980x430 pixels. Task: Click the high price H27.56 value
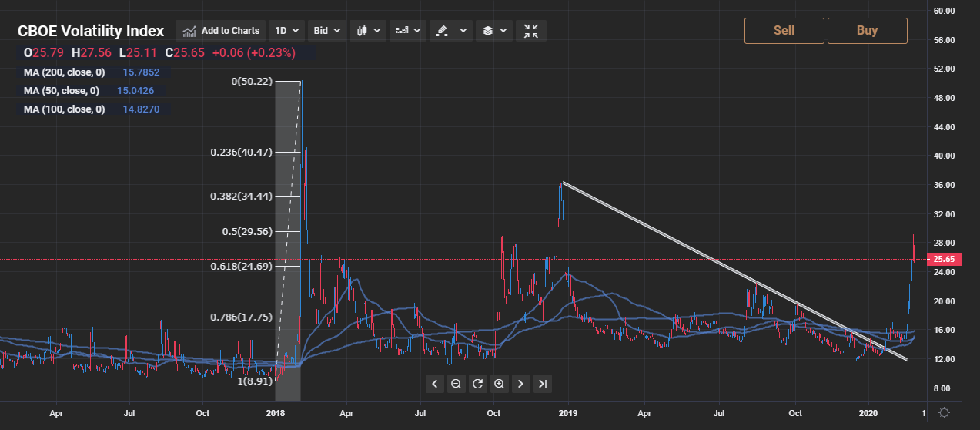[x=92, y=53]
